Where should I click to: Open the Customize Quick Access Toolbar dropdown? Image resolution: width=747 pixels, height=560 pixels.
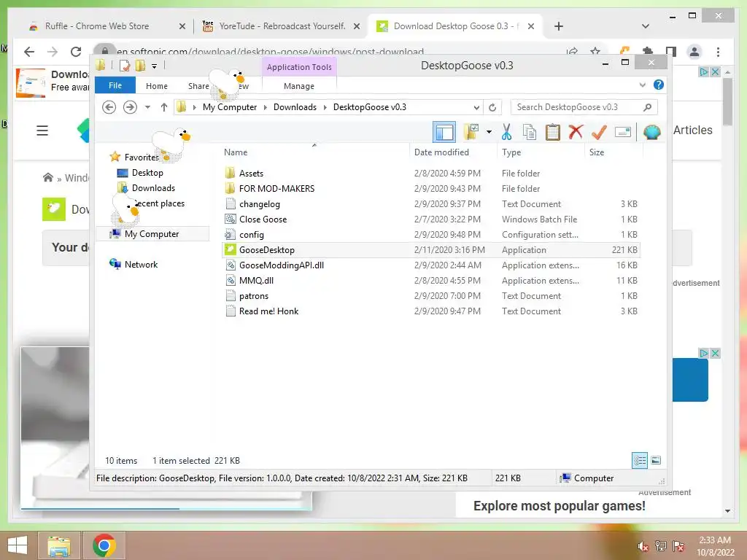(155, 66)
